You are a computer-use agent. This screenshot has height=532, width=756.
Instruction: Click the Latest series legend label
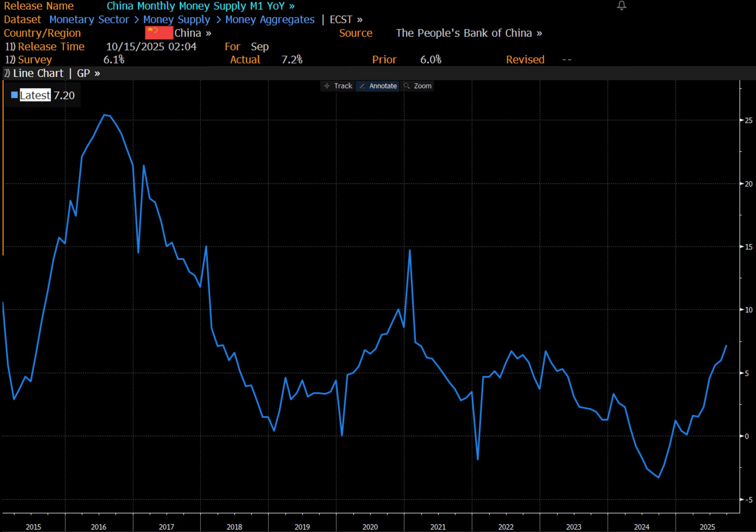(x=35, y=95)
